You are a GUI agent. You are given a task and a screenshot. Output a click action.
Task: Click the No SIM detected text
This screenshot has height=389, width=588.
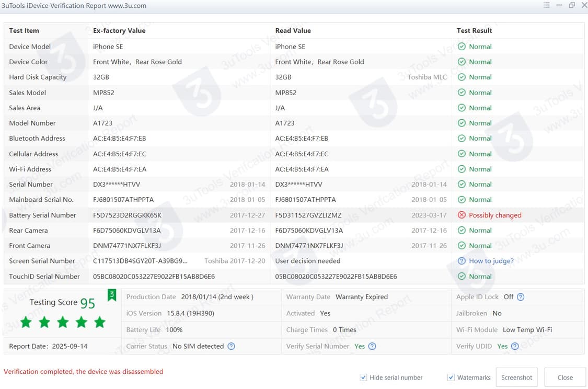click(198, 346)
